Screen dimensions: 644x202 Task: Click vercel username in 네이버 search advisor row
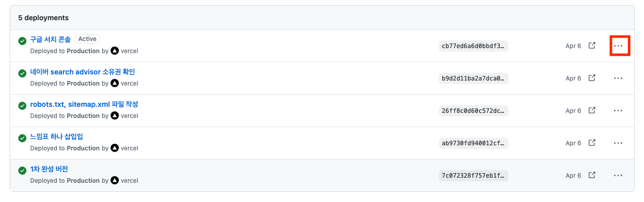click(x=129, y=83)
